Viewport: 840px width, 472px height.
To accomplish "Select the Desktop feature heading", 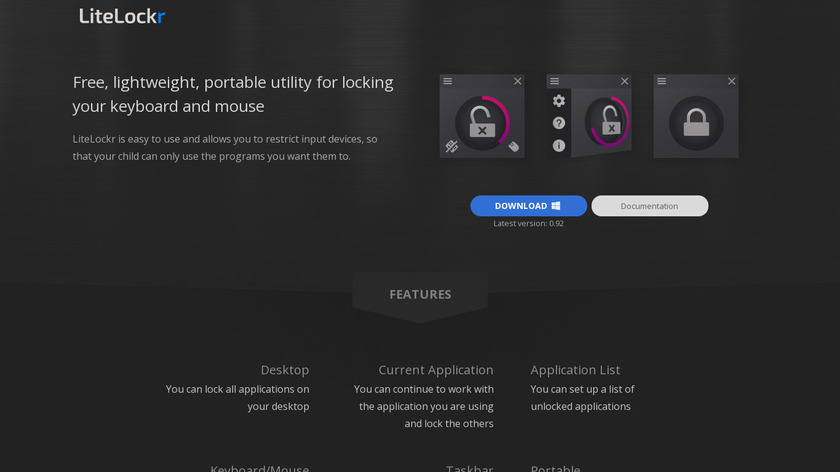I will click(x=284, y=370).
